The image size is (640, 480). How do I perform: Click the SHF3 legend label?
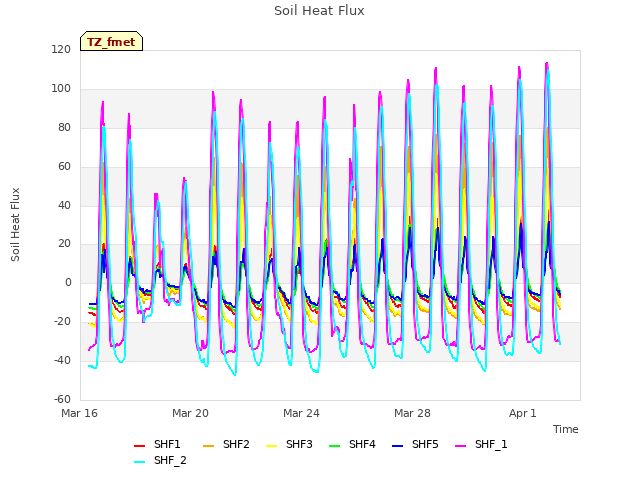click(299, 444)
